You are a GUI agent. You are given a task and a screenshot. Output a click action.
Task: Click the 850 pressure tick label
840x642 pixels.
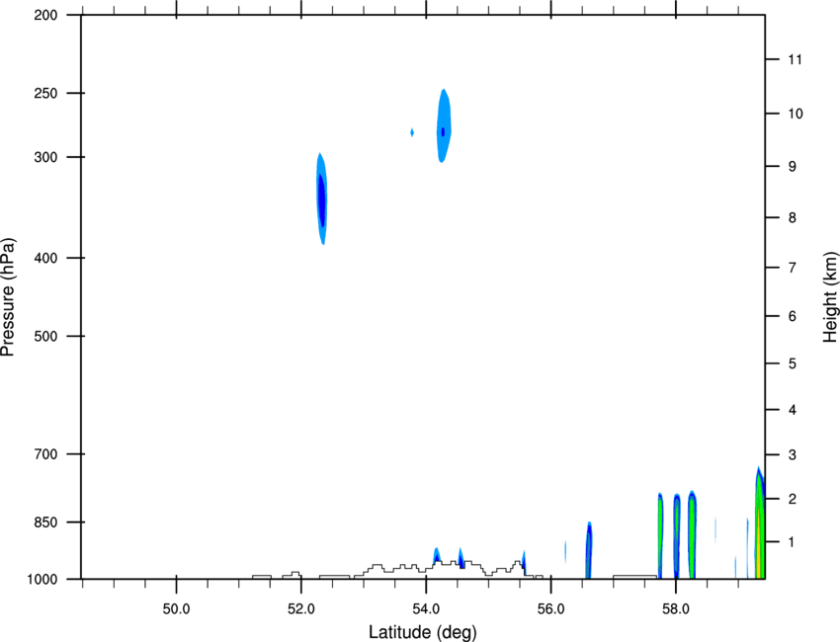point(45,522)
